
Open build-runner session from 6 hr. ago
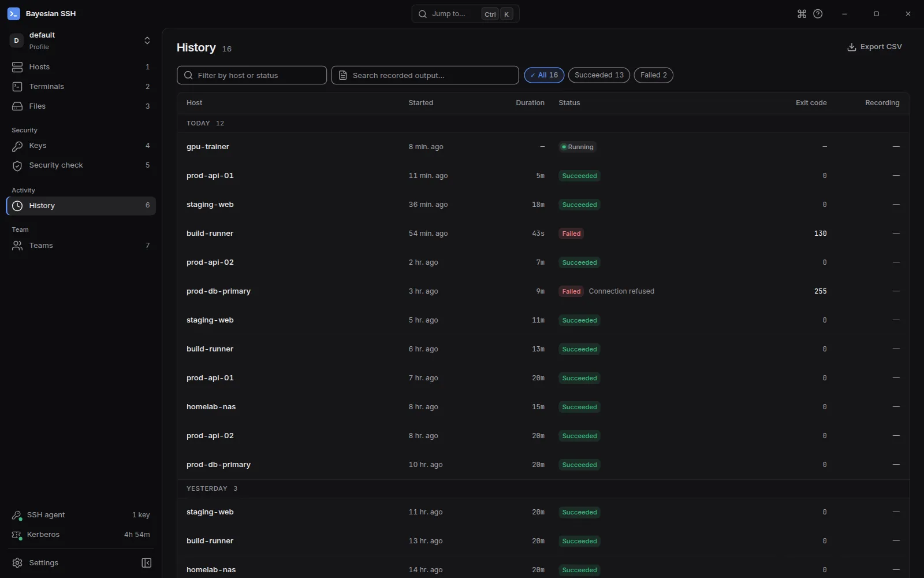click(x=543, y=349)
